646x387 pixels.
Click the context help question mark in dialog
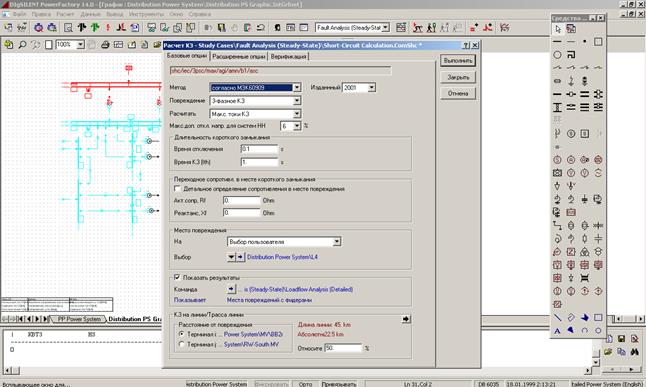(x=466, y=45)
